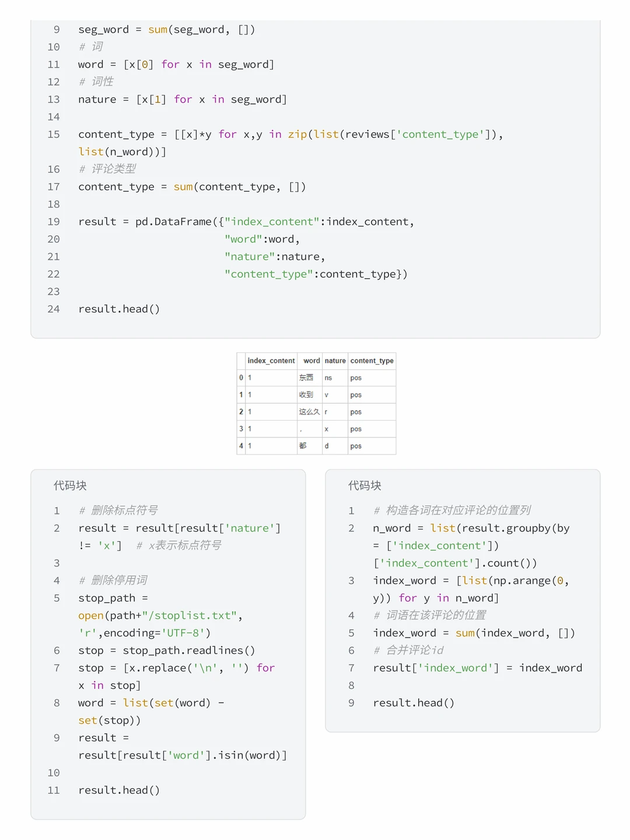The height and width of the screenshot is (840, 630).
Task: Click the 代码块 label in left code block
Action: click(x=70, y=485)
